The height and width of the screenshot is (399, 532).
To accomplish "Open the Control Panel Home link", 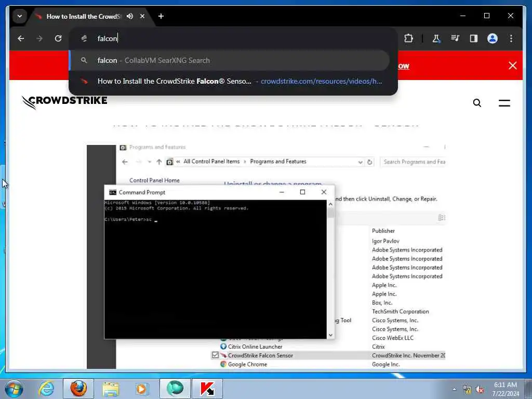I will [154, 180].
